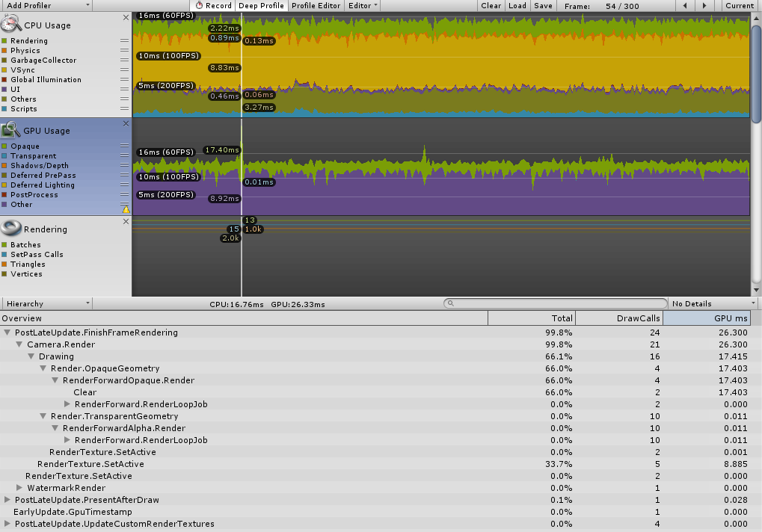Collapse the Camera.Render tree row

(19, 344)
